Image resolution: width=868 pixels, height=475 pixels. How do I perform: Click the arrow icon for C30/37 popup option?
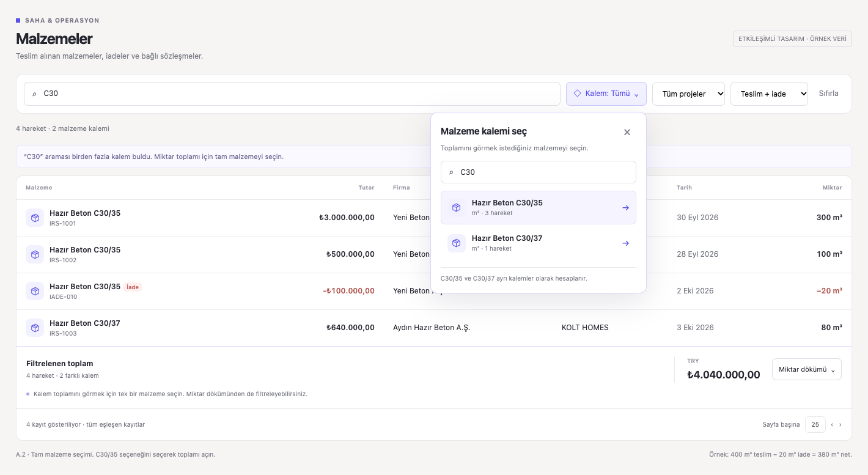625,243
